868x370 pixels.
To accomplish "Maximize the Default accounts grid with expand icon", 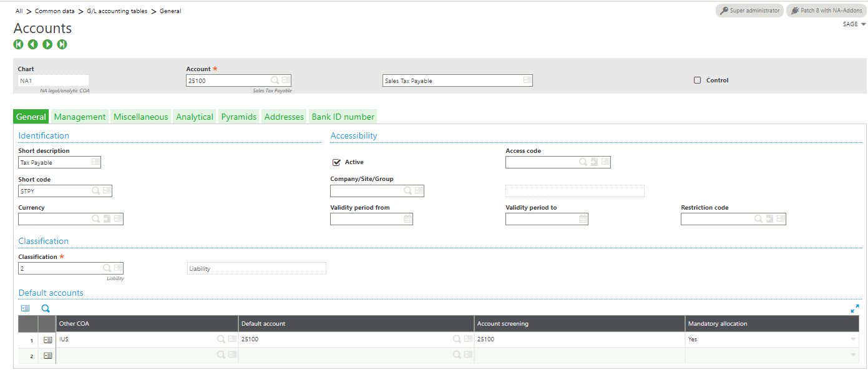I will (854, 308).
